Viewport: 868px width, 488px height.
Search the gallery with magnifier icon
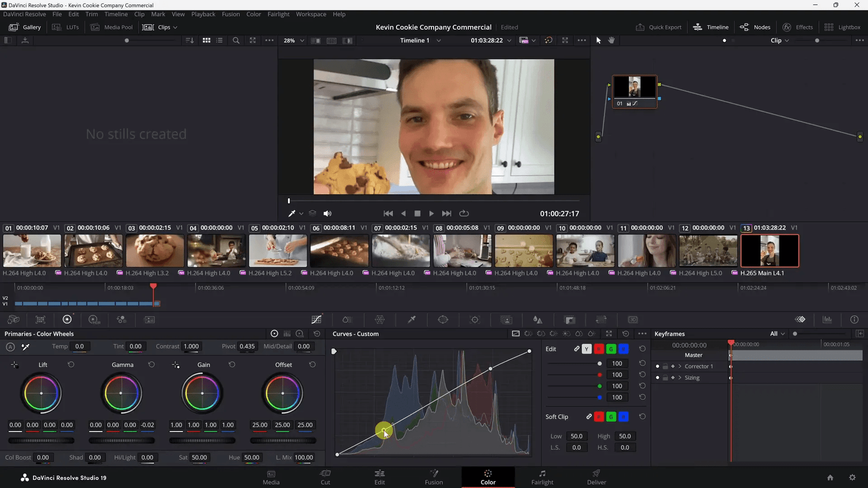click(x=236, y=41)
